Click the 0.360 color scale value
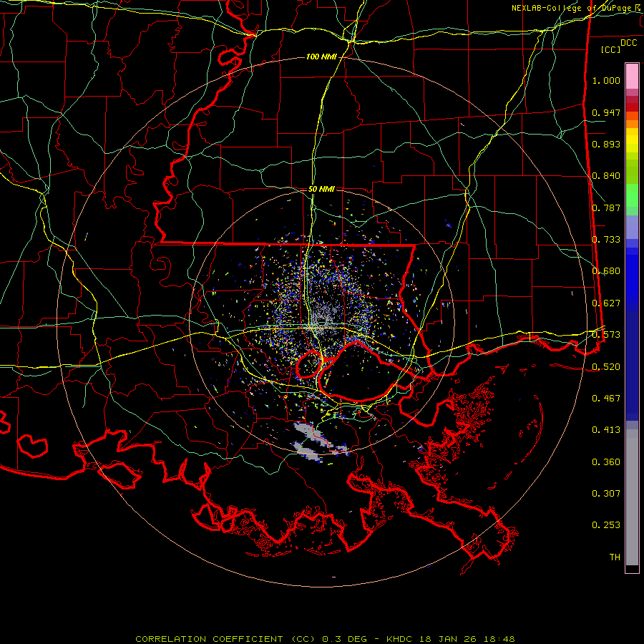Image resolution: width=644 pixels, height=644 pixels. pyautogui.click(x=606, y=462)
